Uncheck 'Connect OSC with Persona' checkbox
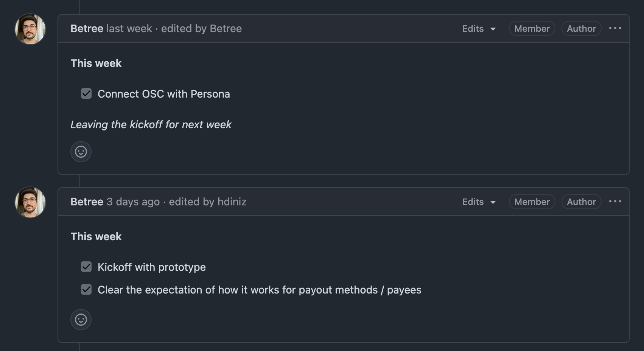 [86, 93]
